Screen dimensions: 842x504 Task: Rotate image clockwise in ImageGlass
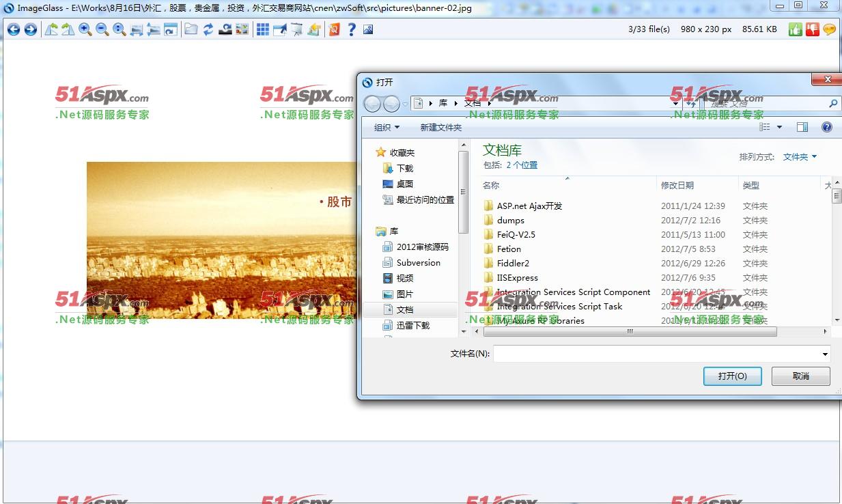coord(68,29)
